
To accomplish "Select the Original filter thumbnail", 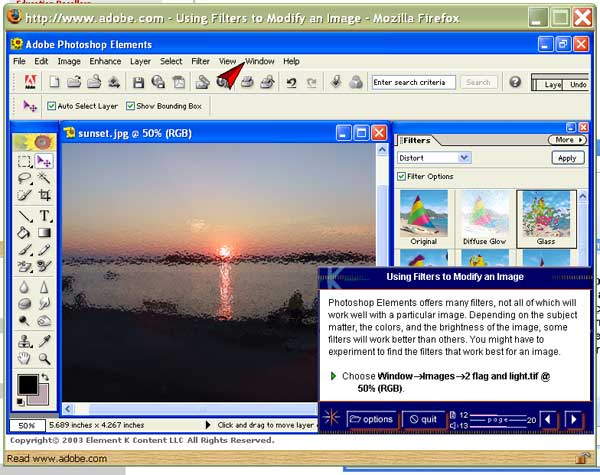I will 424,219.
